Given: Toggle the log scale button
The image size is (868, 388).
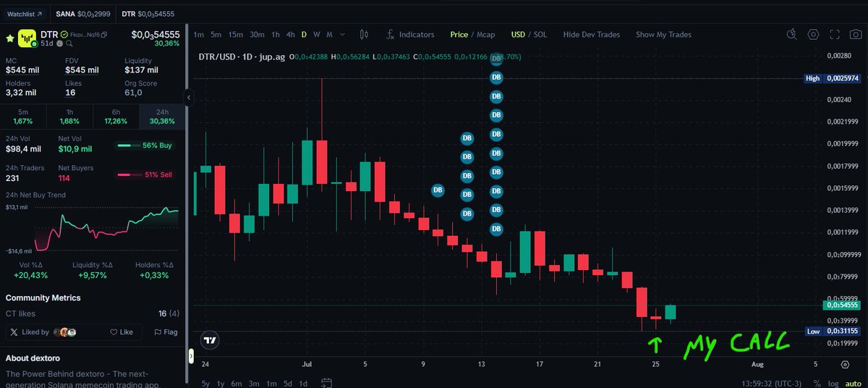Looking at the screenshot, I should tap(833, 383).
